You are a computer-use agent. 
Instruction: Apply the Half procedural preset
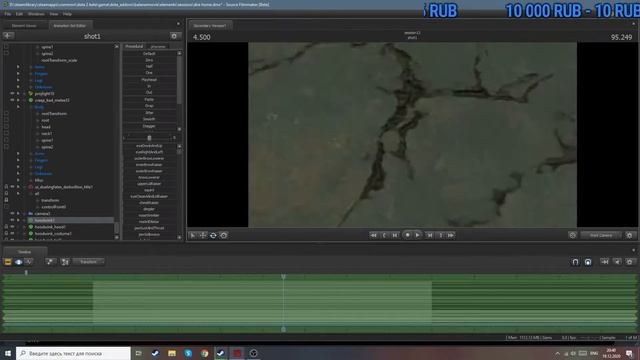click(149, 66)
